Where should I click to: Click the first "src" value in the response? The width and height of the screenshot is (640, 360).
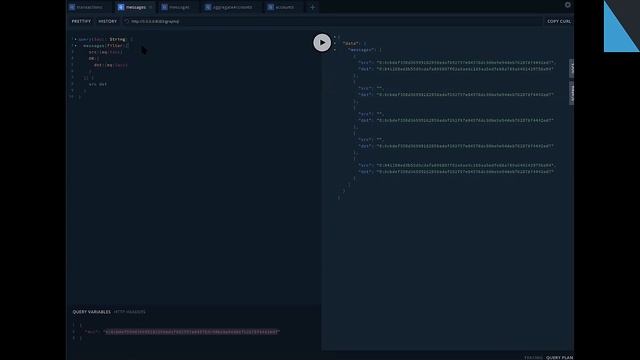pyautogui.click(x=465, y=62)
